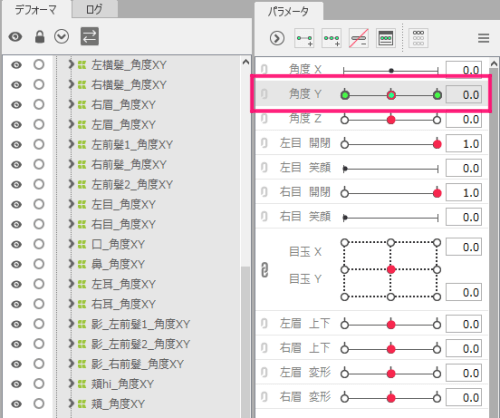This screenshot has height=418, width=500.
Task: Click the circled arrow icon in parameter toolbar
Action: tap(277, 38)
